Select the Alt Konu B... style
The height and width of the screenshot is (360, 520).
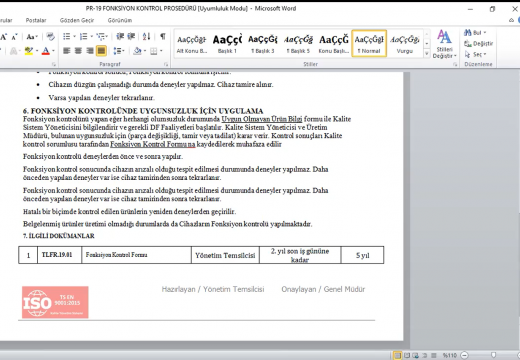pyautogui.click(x=192, y=44)
